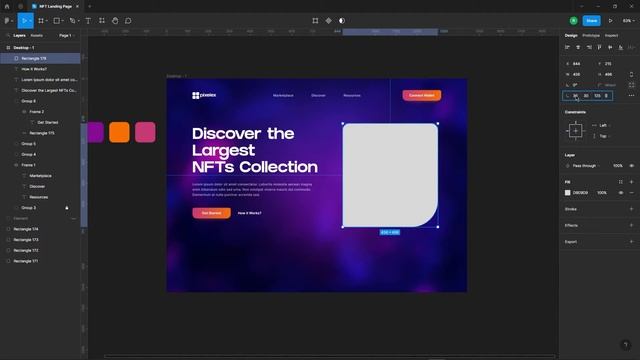This screenshot has height=360, width=640.
Task: Click the user avatar icon
Action: (573, 21)
